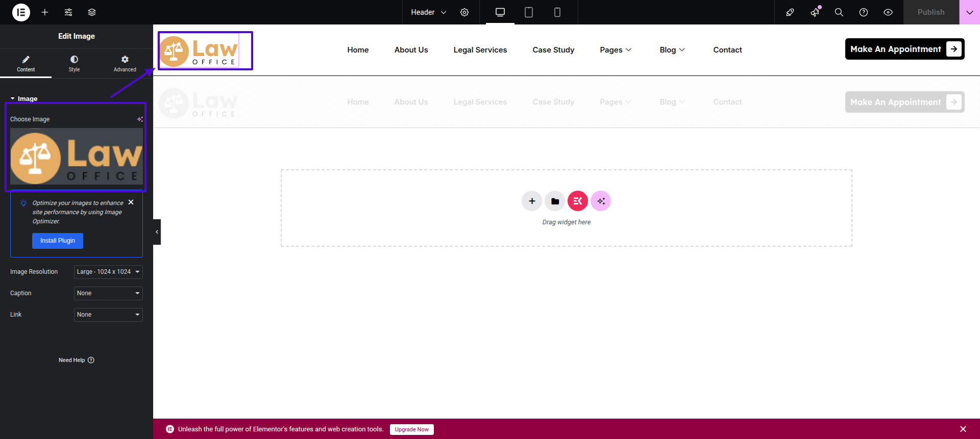Image resolution: width=980 pixels, height=439 pixels.
Task: Collapse the Image section header
Action: [24, 98]
